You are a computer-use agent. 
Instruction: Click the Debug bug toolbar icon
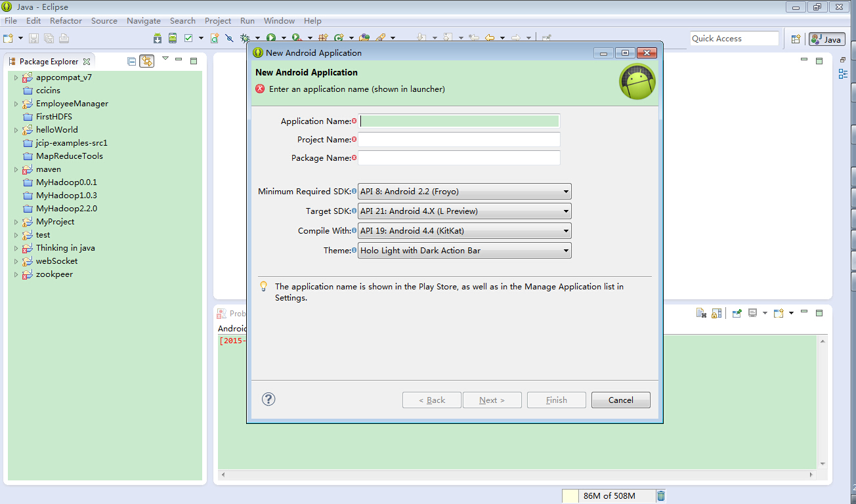pos(245,38)
